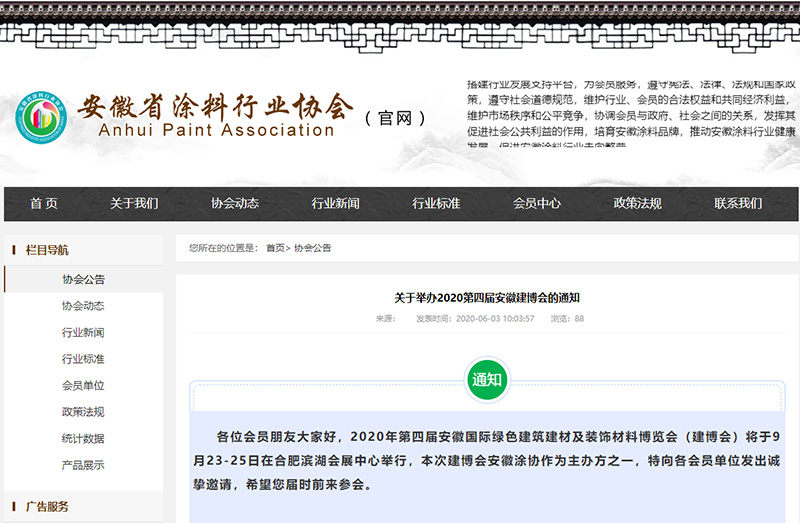Open 联系我们 page from the navigation bar
This screenshot has width=800, height=523.
click(738, 203)
